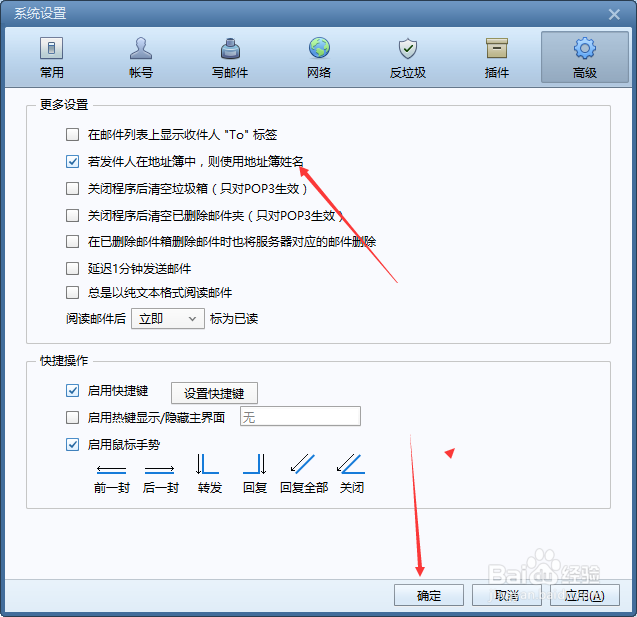Open the 常用 settings icon
The height and width of the screenshot is (617, 637).
point(51,48)
